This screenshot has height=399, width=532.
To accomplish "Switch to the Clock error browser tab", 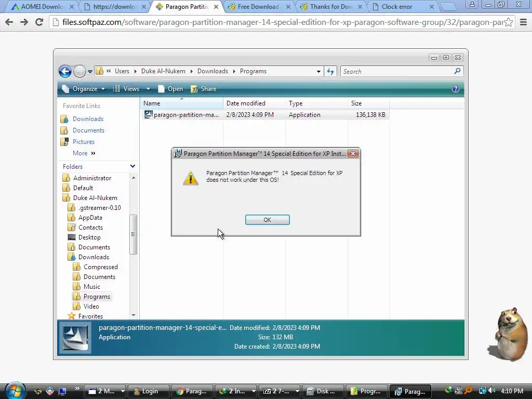I will (x=397, y=7).
